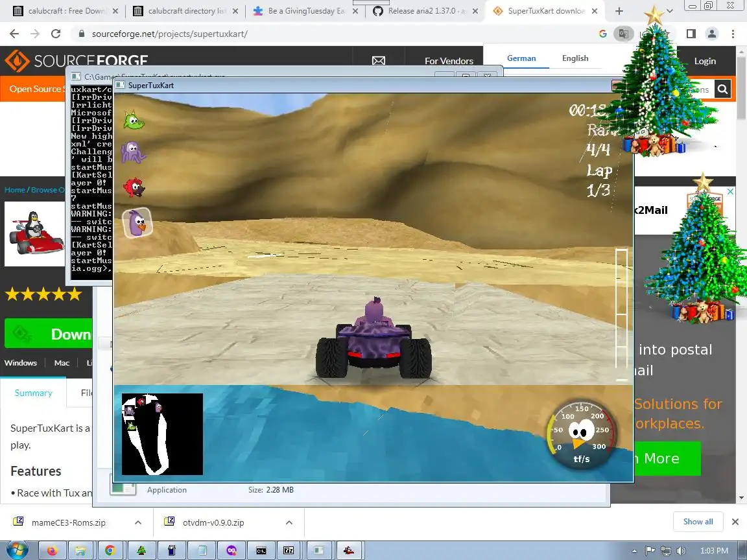This screenshot has width=747, height=560.
Task: Click the Login link
Action: pos(705,61)
